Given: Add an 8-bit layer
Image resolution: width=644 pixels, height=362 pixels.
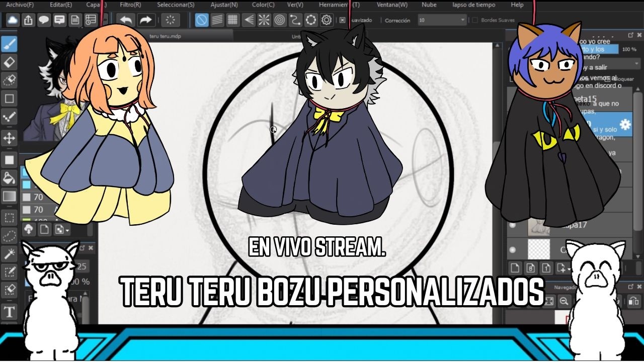Looking at the screenshot, I should pos(530,267).
